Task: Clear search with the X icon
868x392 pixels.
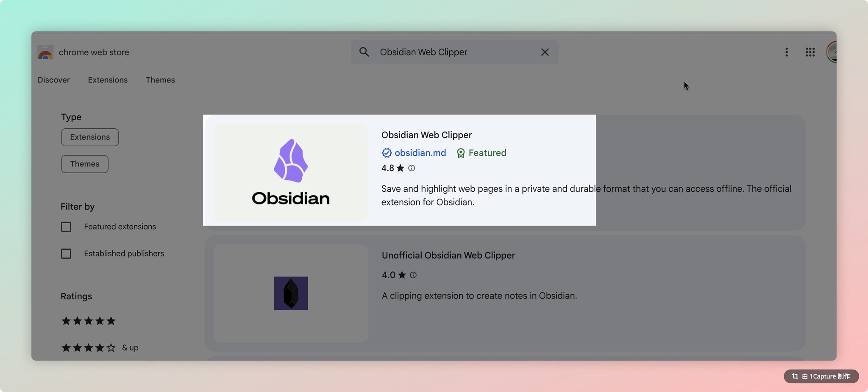Action: pyautogui.click(x=545, y=52)
